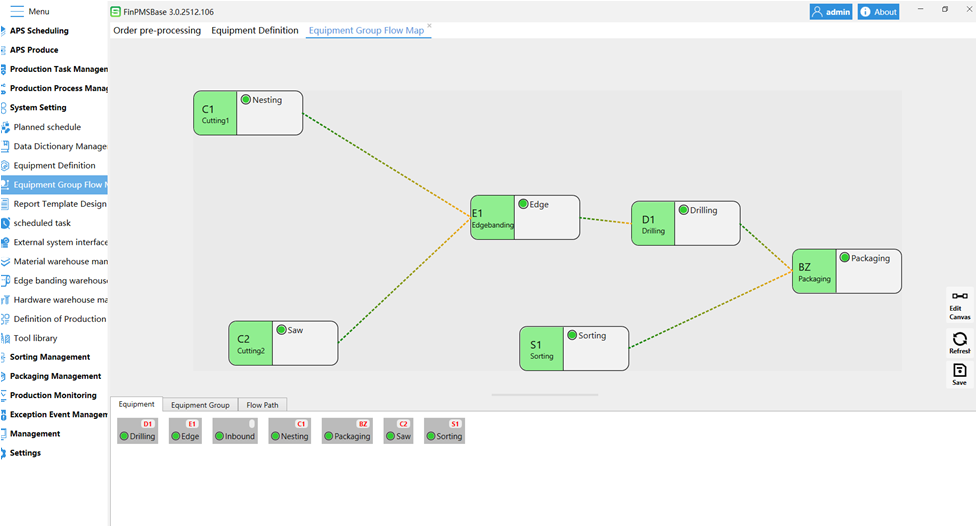Click green status dot on Drilling node
Image resolution: width=977 pixels, height=527 pixels.
(x=684, y=210)
